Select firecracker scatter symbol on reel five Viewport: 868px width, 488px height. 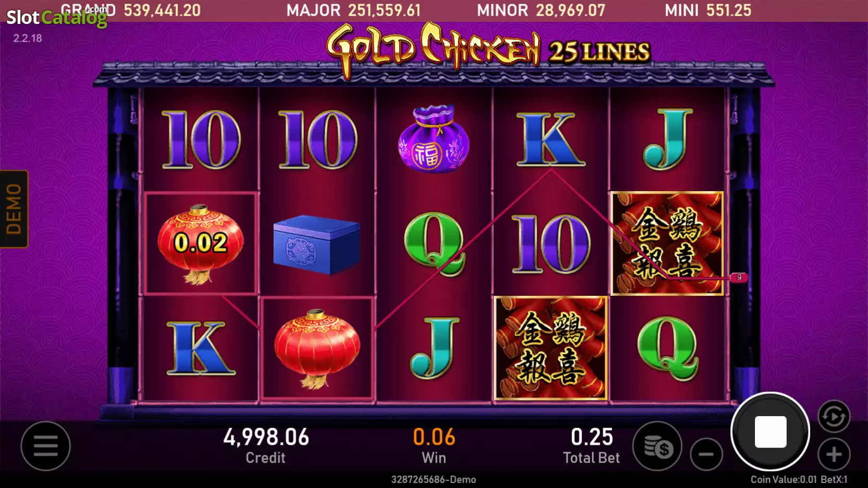click(667, 243)
